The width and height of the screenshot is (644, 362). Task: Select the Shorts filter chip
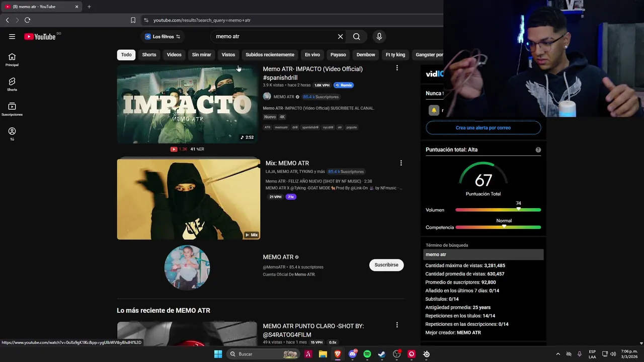(149, 55)
